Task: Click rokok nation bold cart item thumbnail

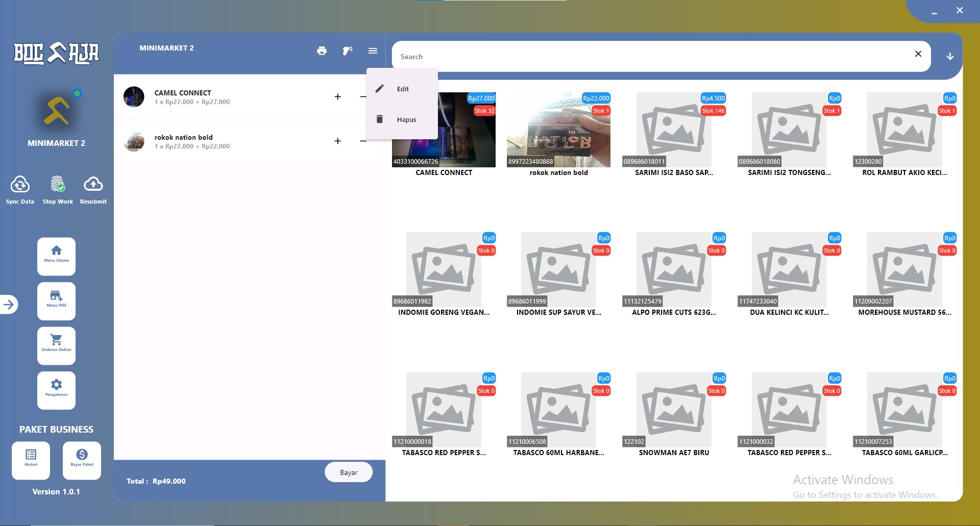Action: 134,141
